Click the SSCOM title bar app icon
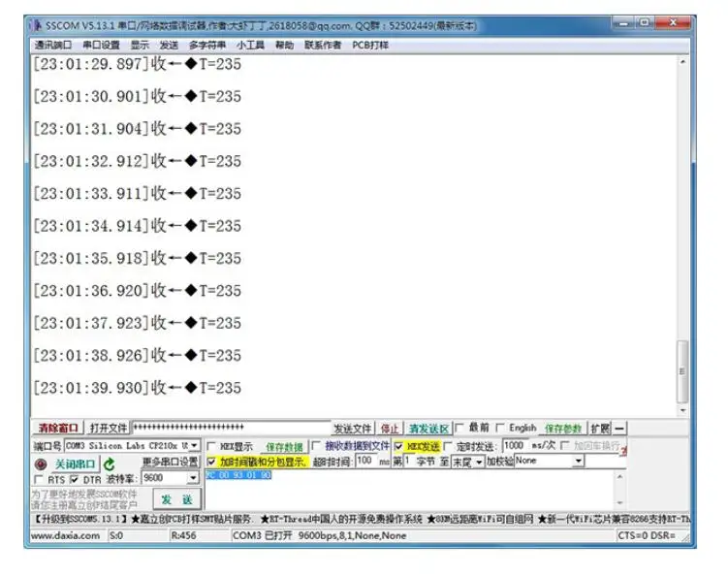728x576 pixels. [x=38, y=25]
